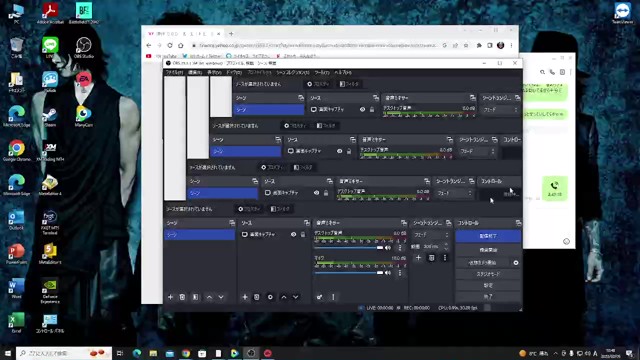The image size is (640, 360).
Task: Open advanced audio properties from the mixer
Action: pyautogui.click(x=320, y=297)
